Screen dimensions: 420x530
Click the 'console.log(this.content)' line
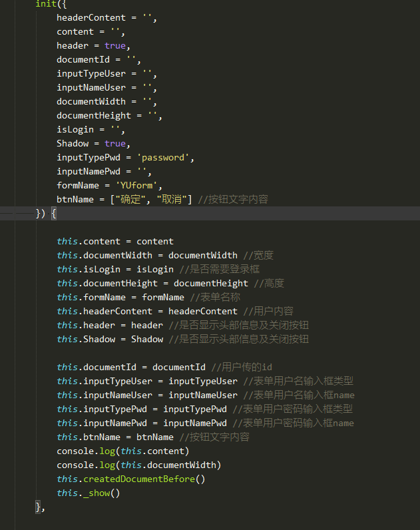coord(123,451)
